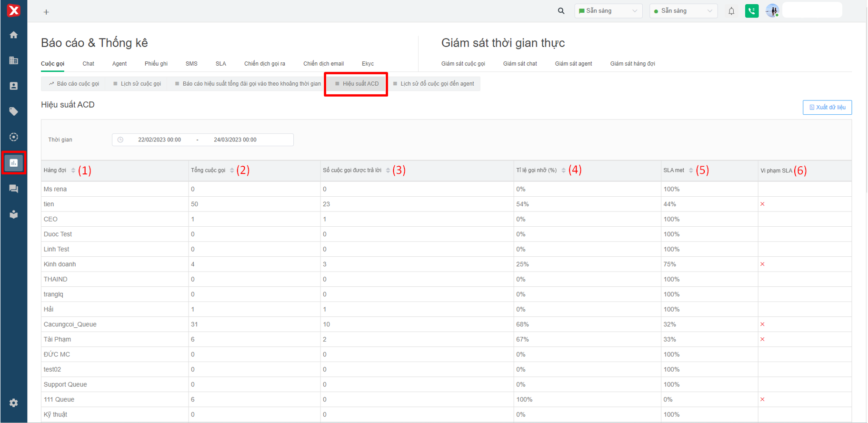
Task: Click the notification bell icon
Action: (731, 11)
